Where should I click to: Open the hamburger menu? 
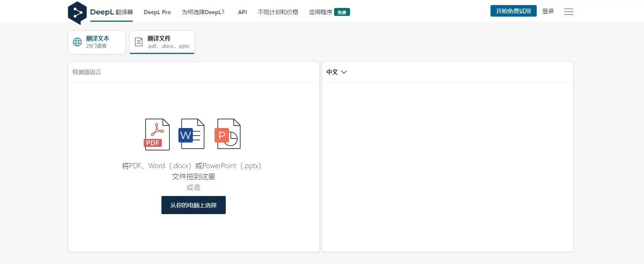[x=569, y=12]
